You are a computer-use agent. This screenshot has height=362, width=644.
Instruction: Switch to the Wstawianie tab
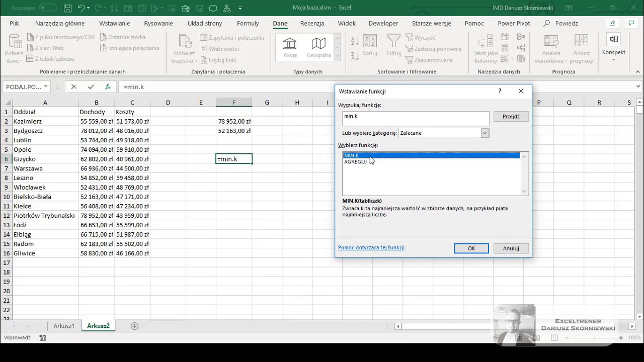115,23
